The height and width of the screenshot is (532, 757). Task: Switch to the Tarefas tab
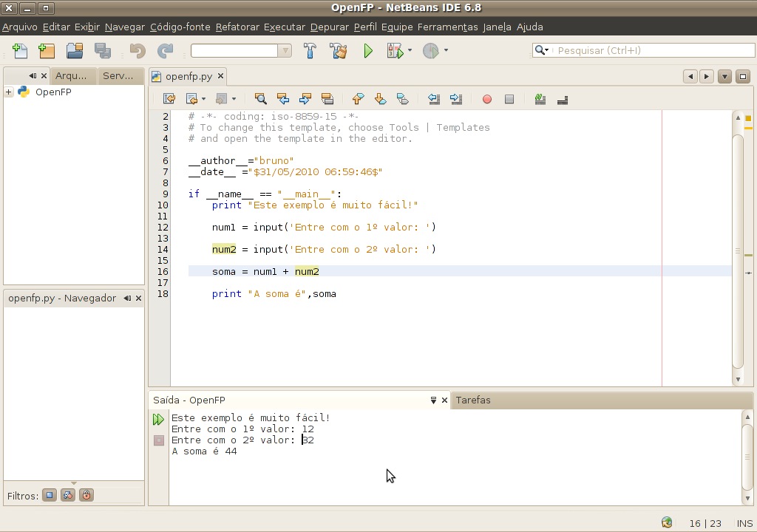(x=473, y=400)
